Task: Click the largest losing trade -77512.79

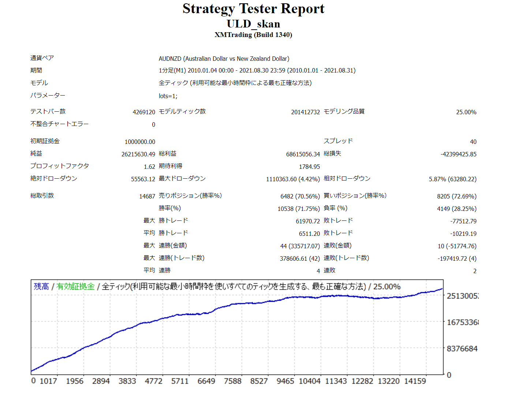Action: pos(463,221)
